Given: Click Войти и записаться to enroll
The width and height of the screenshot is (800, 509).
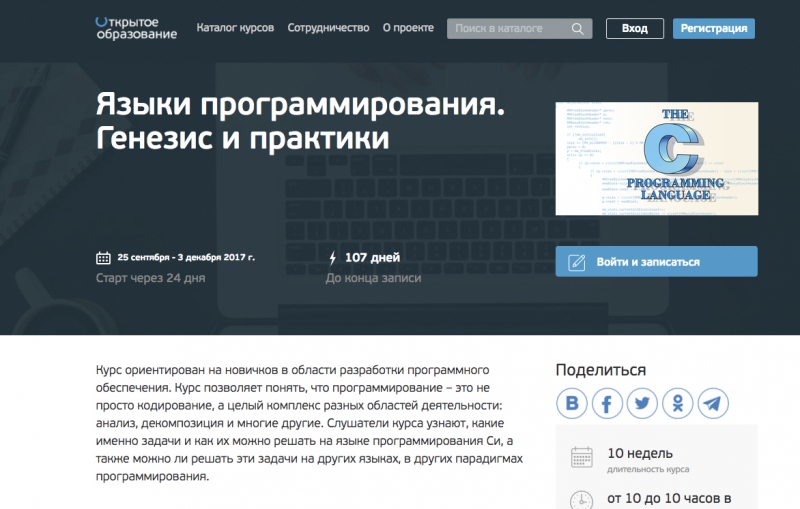Looking at the screenshot, I should point(657,262).
